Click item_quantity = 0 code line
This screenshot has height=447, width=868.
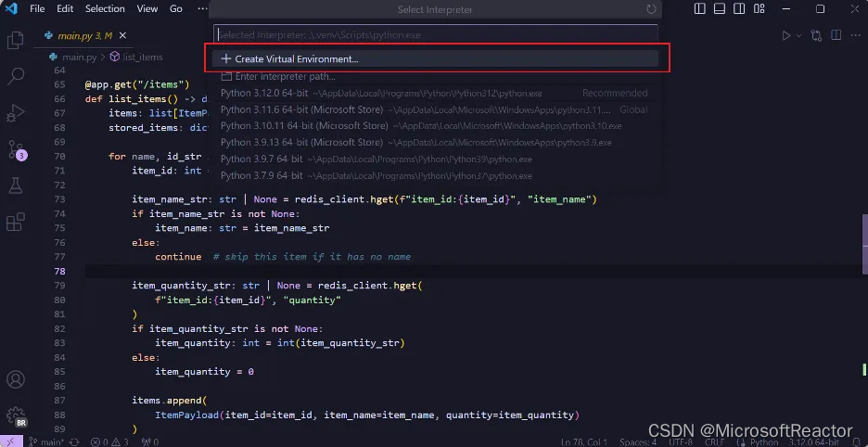[204, 372]
